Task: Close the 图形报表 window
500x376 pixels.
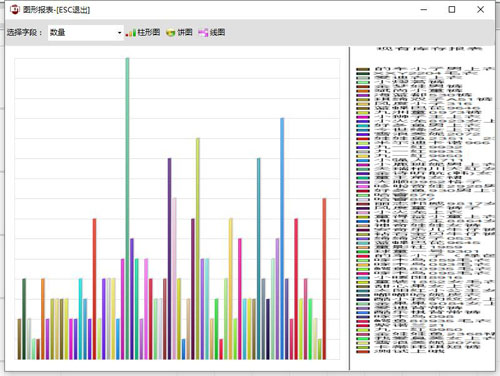Action: coord(480,10)
